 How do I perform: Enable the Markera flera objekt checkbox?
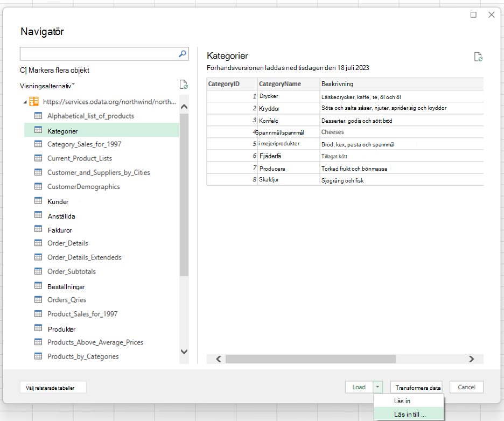pyautogui.click(x=23, y=70)
